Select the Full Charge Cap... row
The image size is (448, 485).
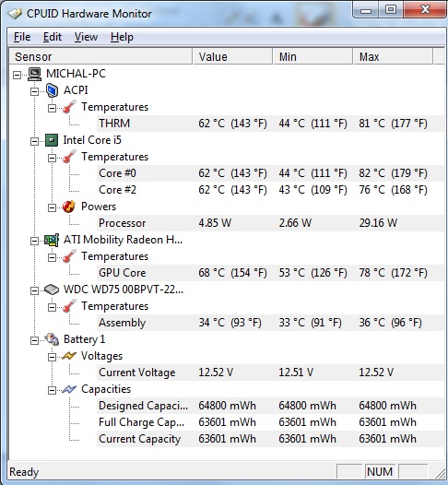coord(270,422)
